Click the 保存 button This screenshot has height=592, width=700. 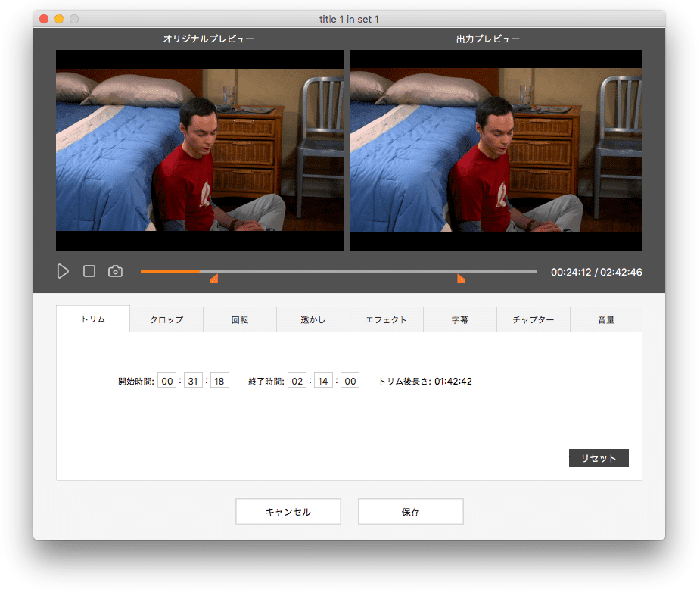pos(411,512)
